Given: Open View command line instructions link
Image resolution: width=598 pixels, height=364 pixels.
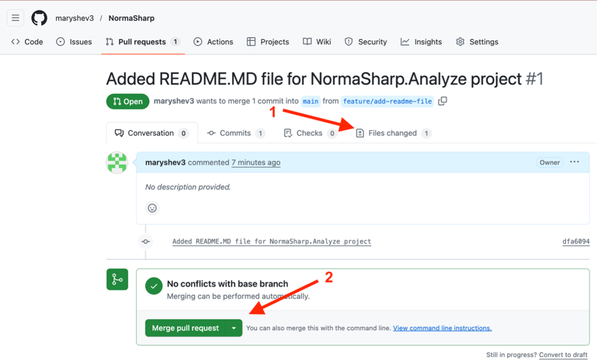Looking at the screenshot, I should coord(442,328).
